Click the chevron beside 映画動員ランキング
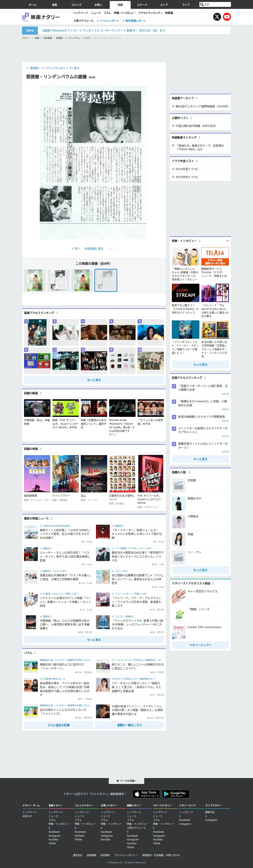Viewport: 253px width, 868px height. coord(200,137)
